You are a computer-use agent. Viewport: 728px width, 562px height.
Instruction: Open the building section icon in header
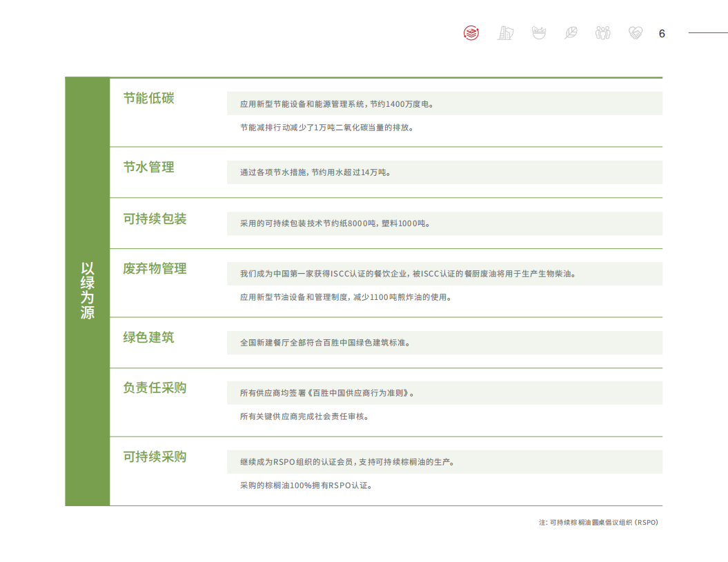click(x=504, y=32)
